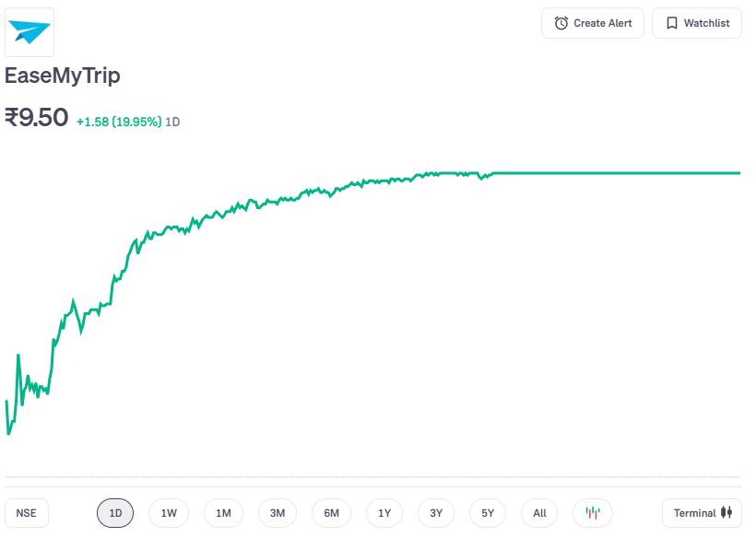Click the EaseMyTrip paper plane logo

pos(30,32)
